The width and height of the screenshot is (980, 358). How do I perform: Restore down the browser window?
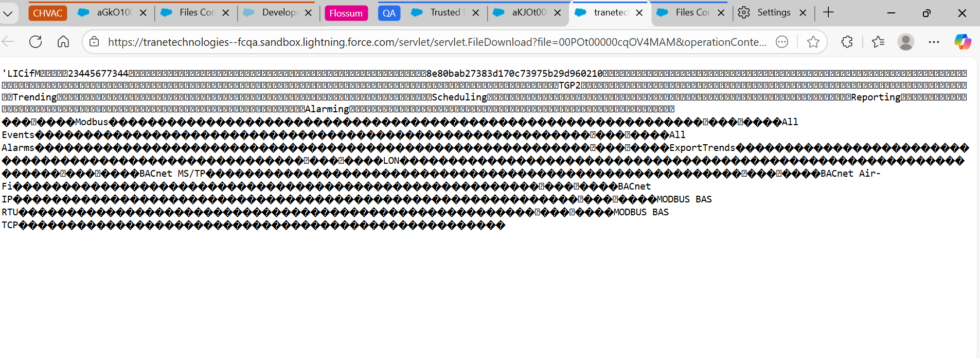click(926, 13)
